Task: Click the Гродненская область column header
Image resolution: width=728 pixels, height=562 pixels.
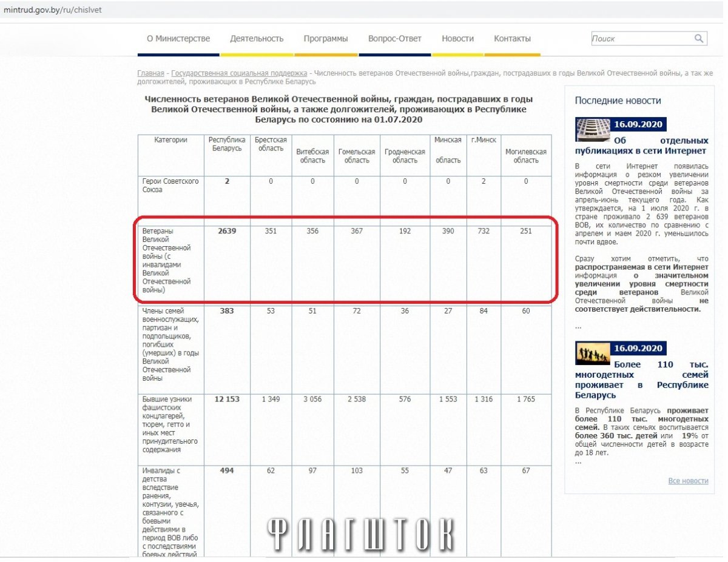Action: click(x=405, y=156)
